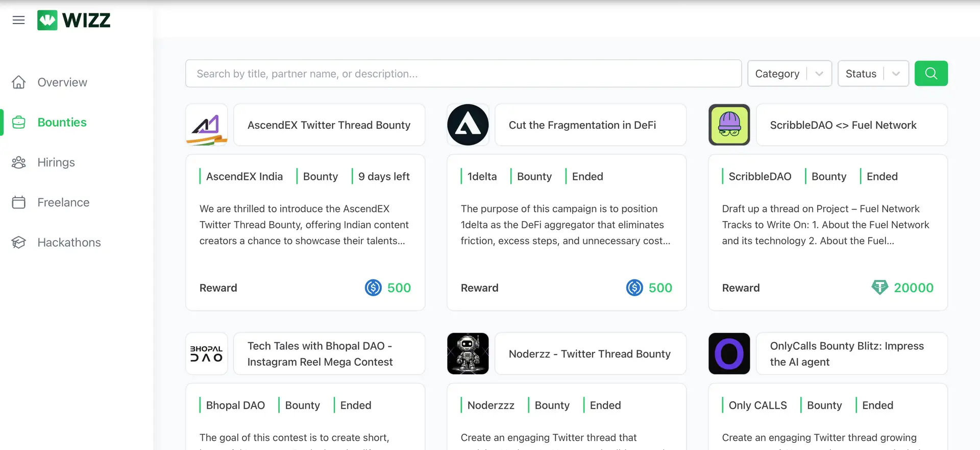Click the OnlyCalls purple ring logo
980x450 pixels.
point(729,354)
